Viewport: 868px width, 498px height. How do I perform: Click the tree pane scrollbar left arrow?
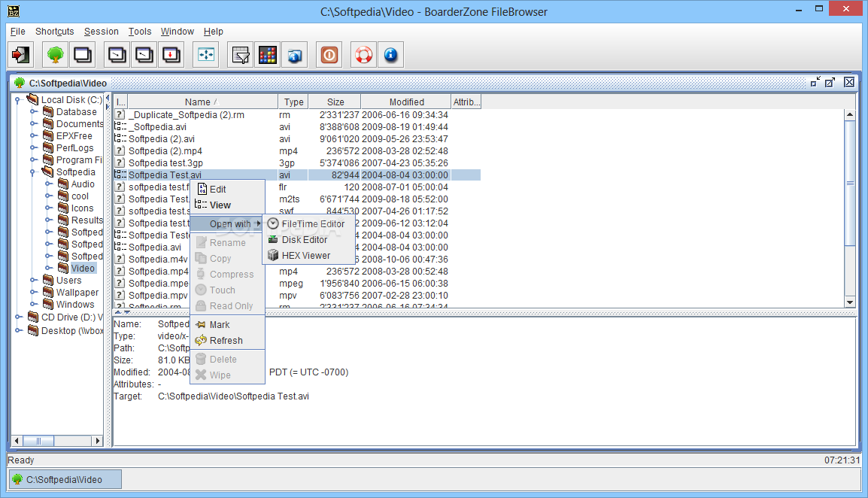(17, 441)
